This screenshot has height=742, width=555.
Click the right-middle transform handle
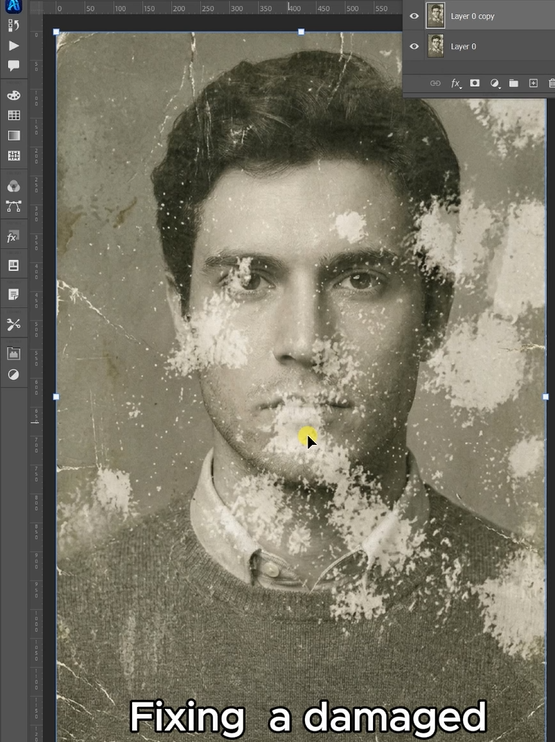click(x=546, y=397)
